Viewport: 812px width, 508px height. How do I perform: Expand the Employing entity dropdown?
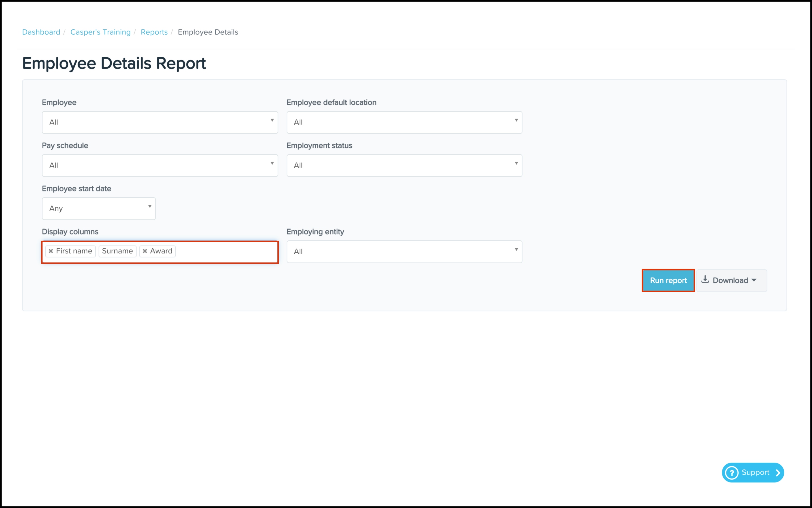coord(404,251)
